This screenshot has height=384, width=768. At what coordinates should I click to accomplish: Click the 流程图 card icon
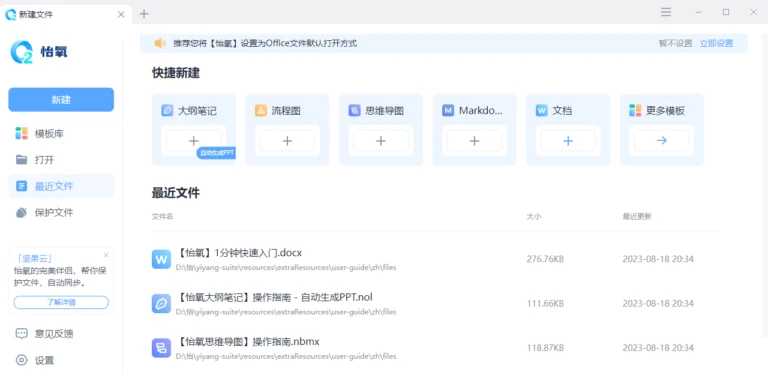261,111
